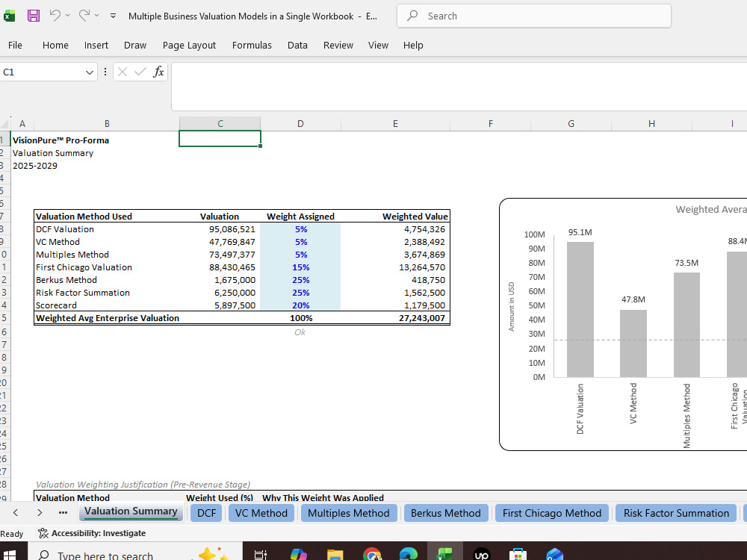Select the First Chicago Valuation 15% weight cell

(x=300, y=267)
